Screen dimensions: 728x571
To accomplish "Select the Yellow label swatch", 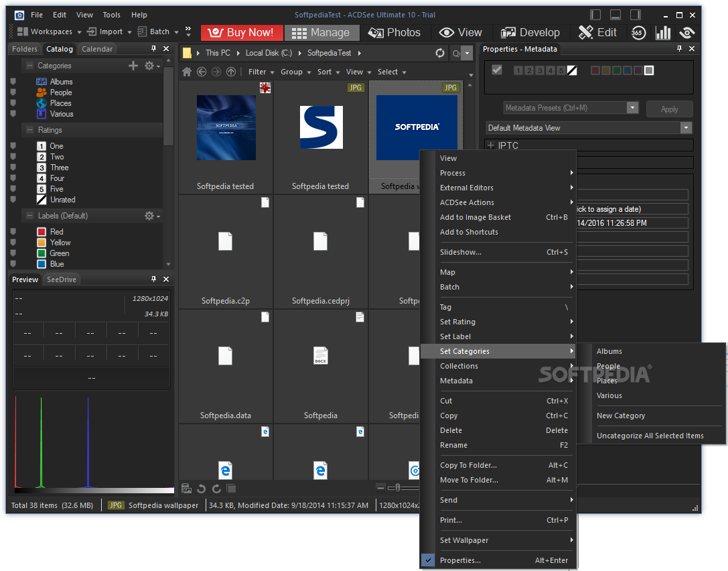I will pos(42,243).
